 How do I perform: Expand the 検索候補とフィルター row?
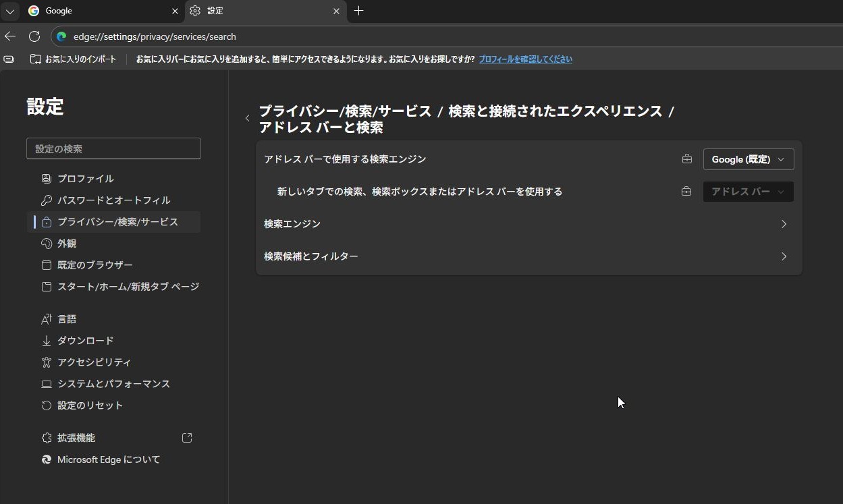click(528, 256)
